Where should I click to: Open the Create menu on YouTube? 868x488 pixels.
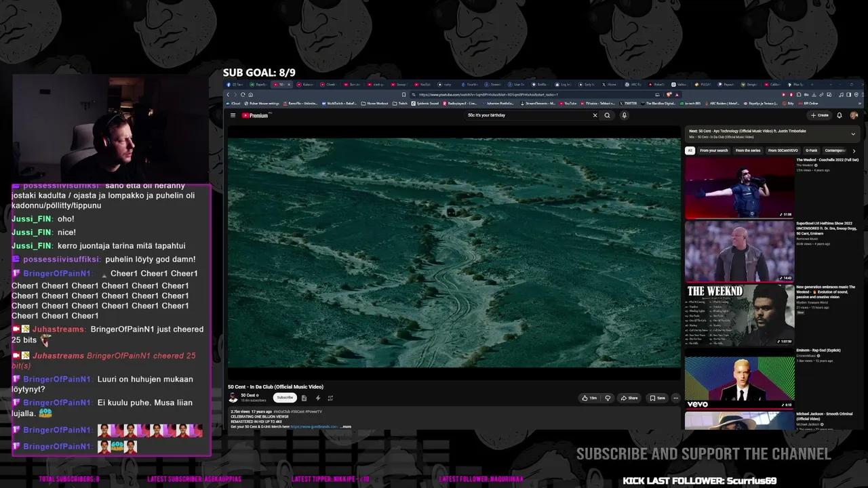819,115
